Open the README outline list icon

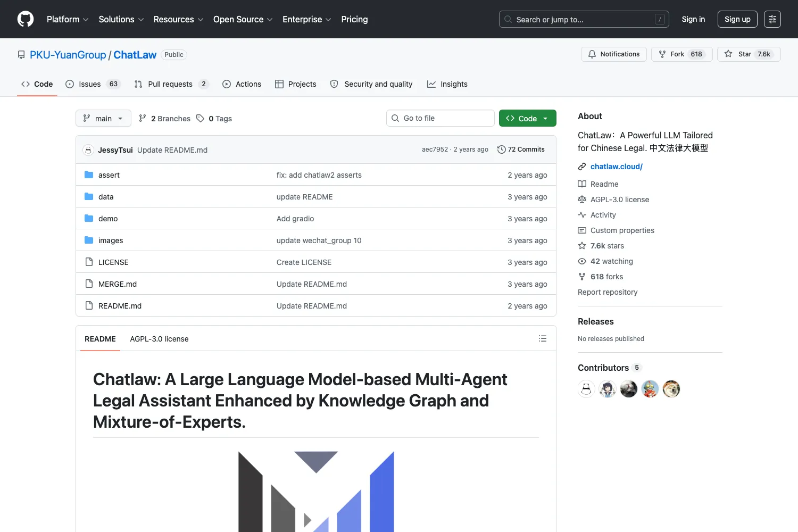pyautogui.click(x=543, y=338)
